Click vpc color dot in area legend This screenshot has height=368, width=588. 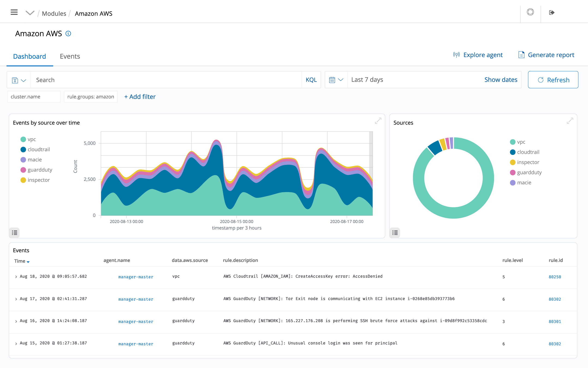coord(23,139)
